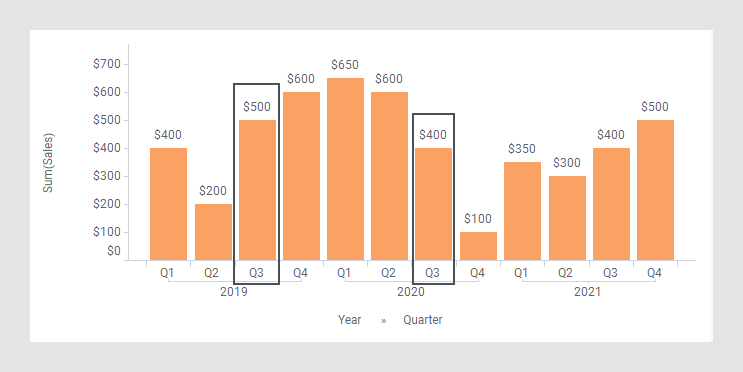Screen dimensions: 743x372
Task: Click the » hierarchy separator between Year and Quarter
Action: click(x=383, y=321)
